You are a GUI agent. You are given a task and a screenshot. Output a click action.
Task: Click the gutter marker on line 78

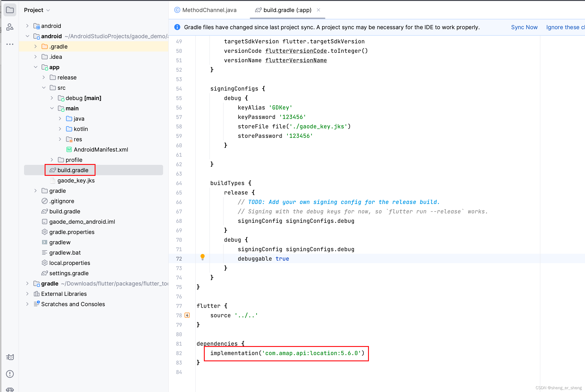187,315
